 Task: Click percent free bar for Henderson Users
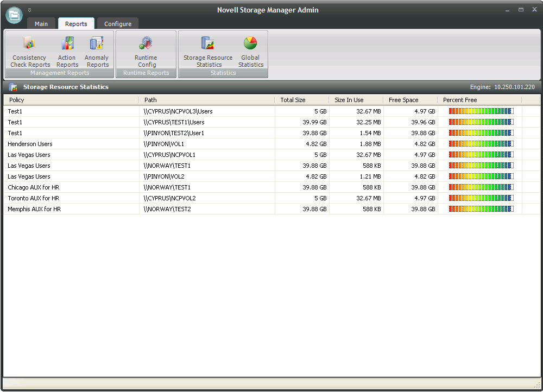tap(481, 144)
